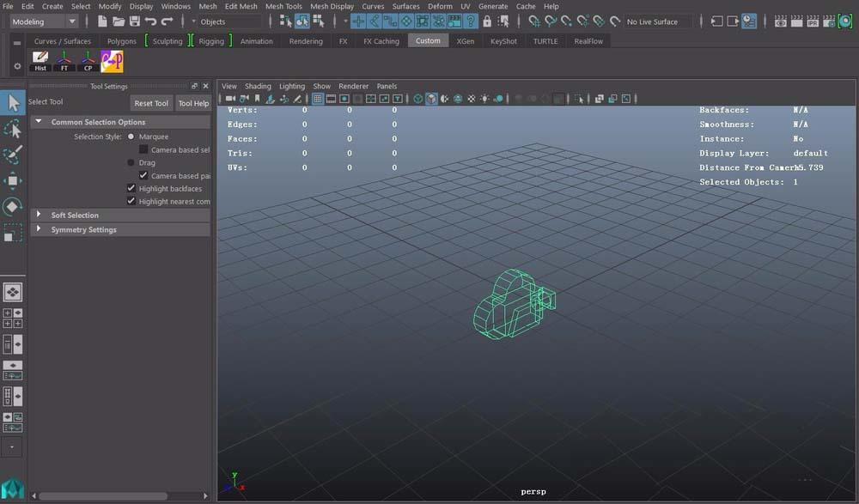
Task: Switch to the Polygons shelf tab
Action: tap(121, 41)
